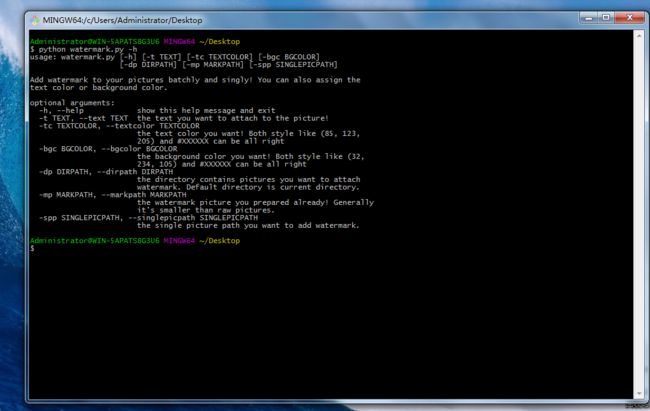Click the 'the text color you want!' line
Image resolution: width=650 pixels, height=411 pixels.
point(248,134)
